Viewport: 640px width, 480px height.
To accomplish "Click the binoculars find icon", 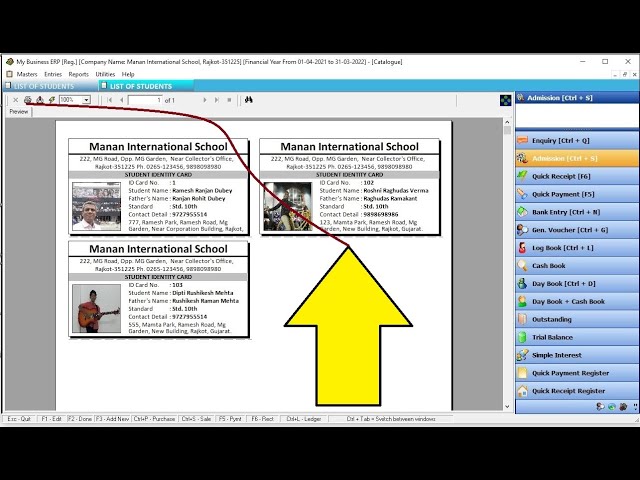I will point(248,100).
